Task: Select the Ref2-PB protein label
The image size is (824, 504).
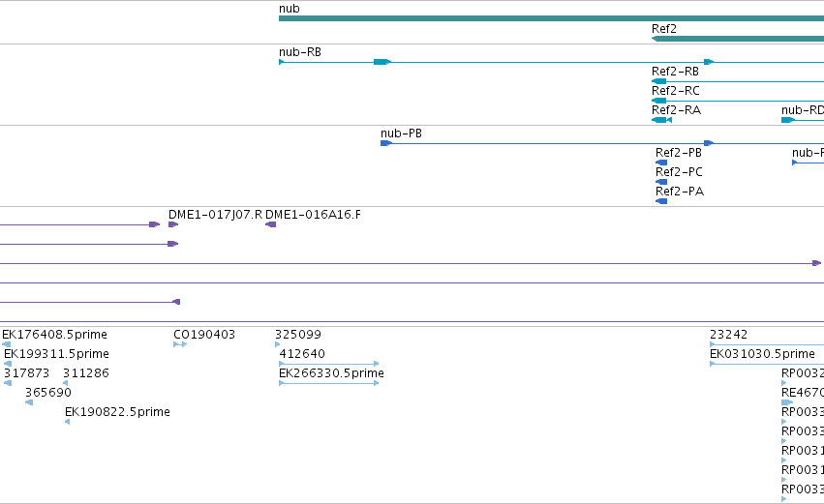Action: point(679,153)
